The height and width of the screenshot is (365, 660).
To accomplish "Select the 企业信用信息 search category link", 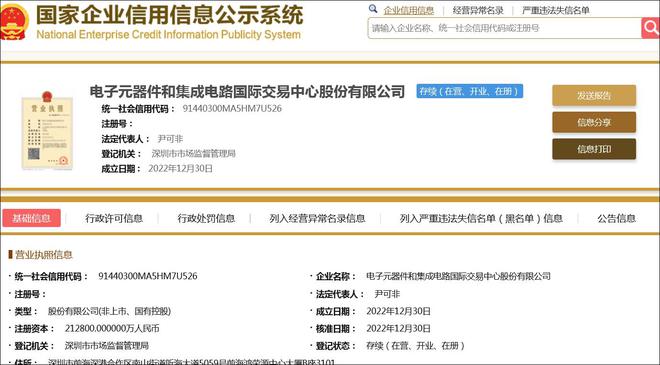I will coord(408,11).
